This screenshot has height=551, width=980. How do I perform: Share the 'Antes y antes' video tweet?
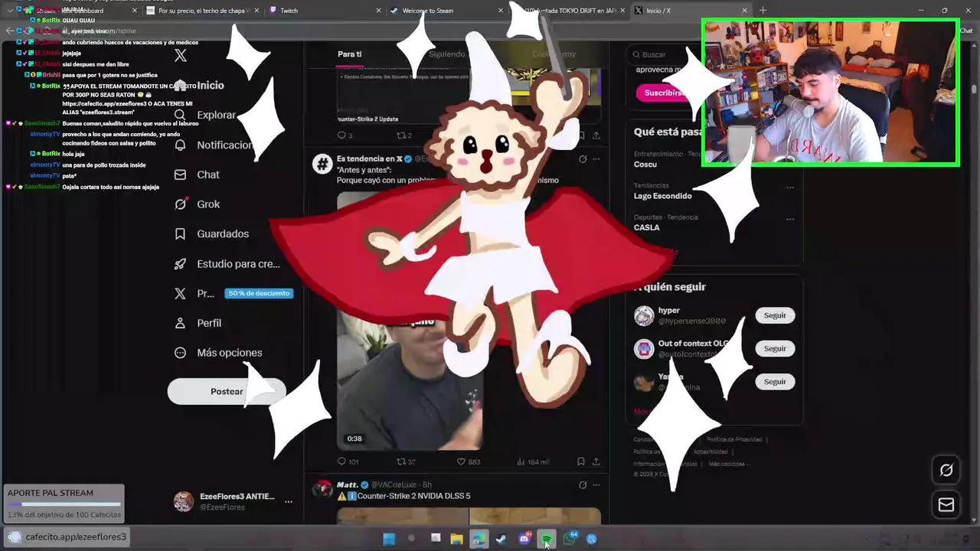click(596, 461)
